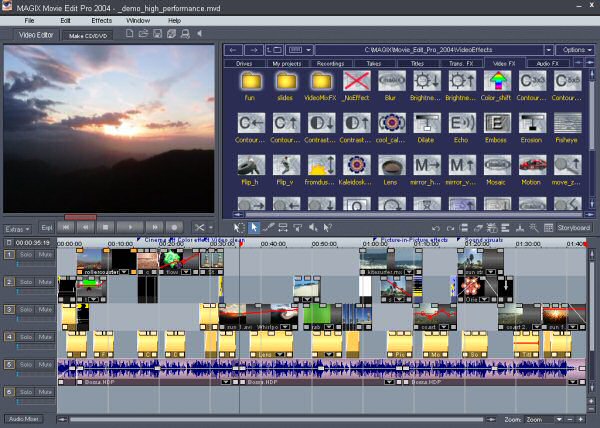The image size is (600, 428).
Task: Switch to the Audio FX tab
Action: 548,63
